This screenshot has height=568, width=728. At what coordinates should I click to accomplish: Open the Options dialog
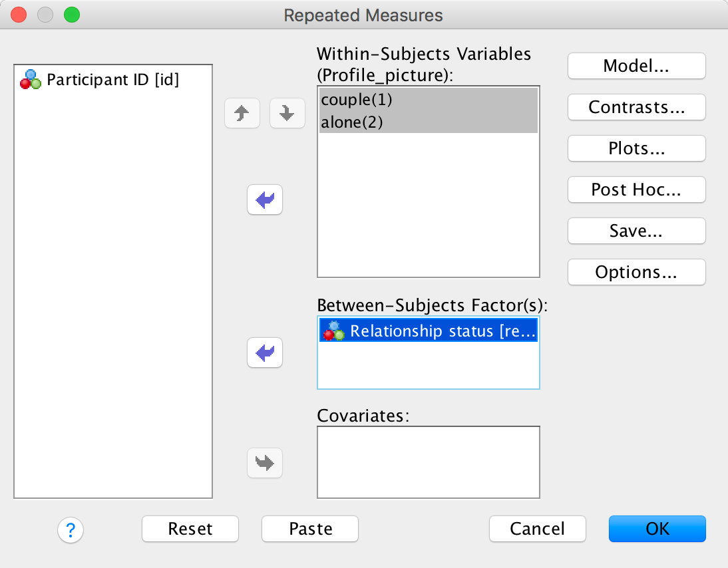(636, 272)
